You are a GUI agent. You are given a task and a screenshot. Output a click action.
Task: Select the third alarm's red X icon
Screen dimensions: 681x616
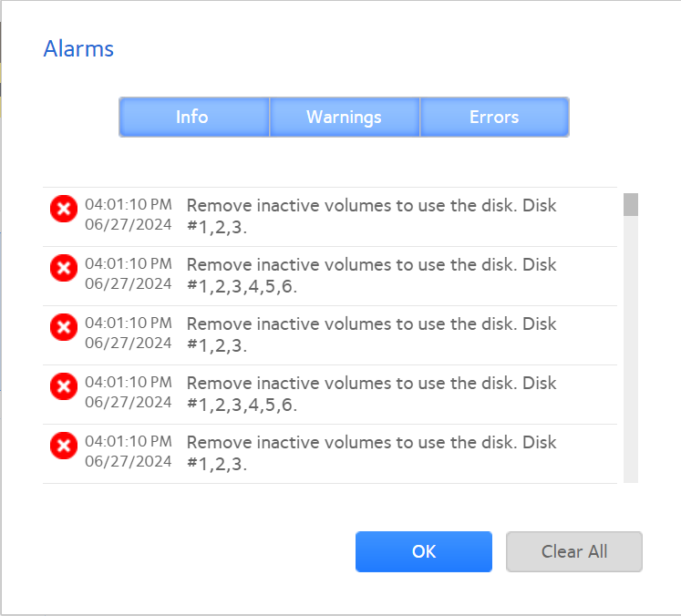point(64,327)
